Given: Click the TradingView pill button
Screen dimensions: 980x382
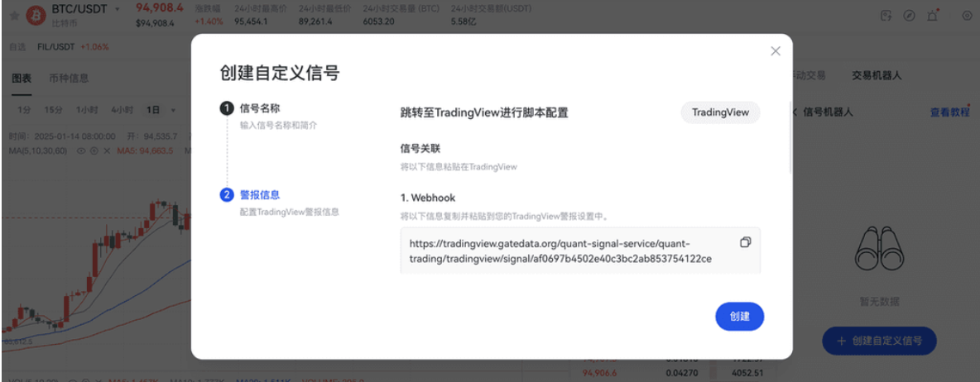Looking at the screenshot, I should click(719, 112).
